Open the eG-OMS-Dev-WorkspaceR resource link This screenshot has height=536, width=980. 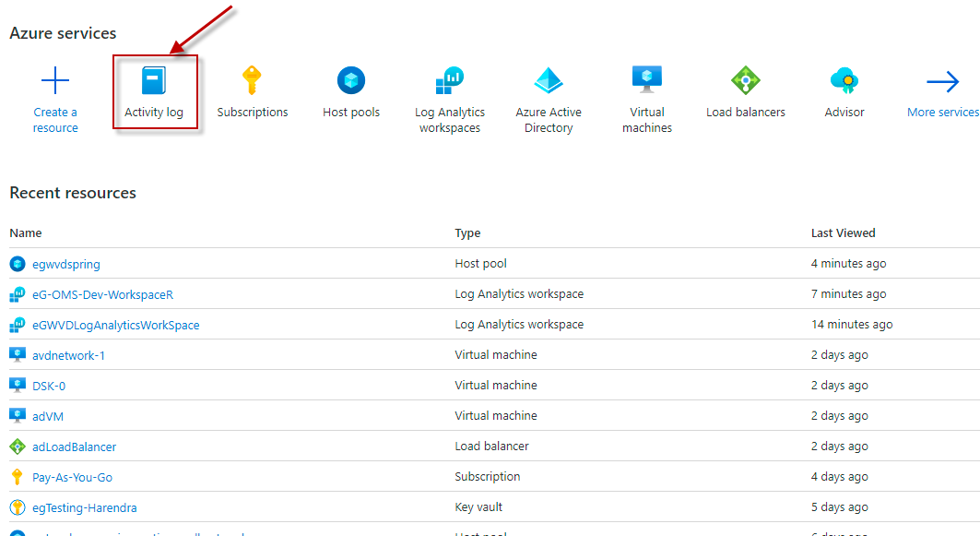pyautogui.click(x=102, y=294)
